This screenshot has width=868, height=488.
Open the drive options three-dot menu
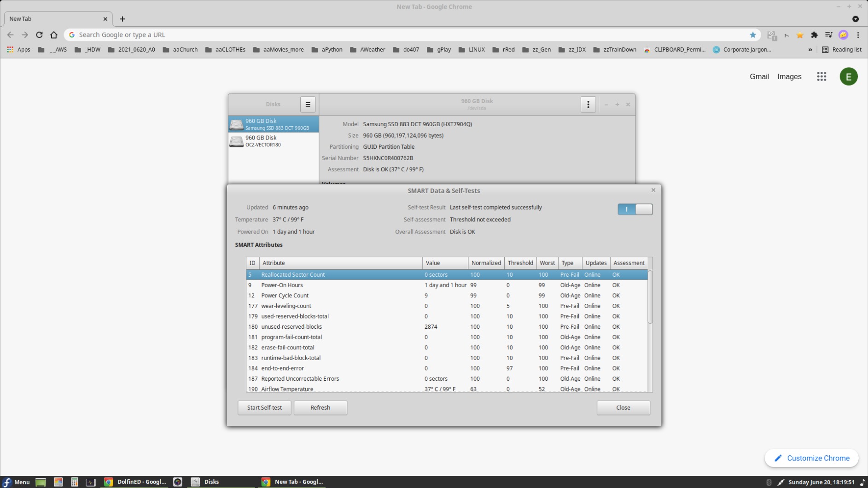pos(588,105)
